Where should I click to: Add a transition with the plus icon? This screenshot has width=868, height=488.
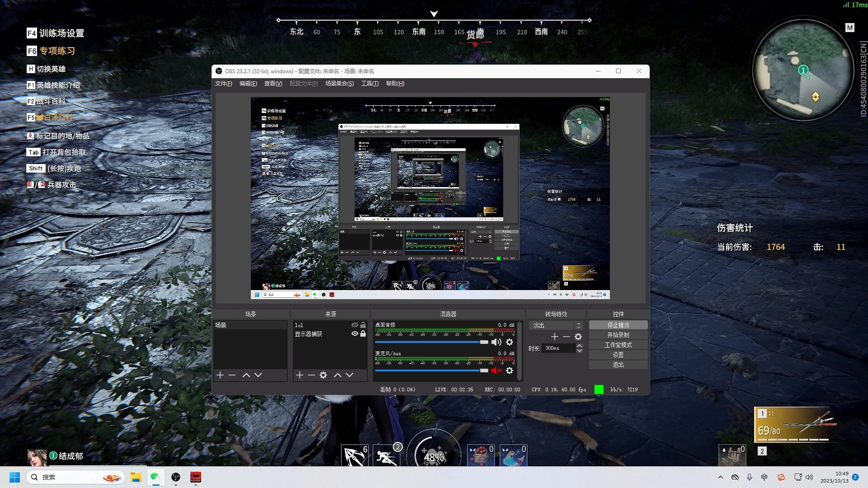pyautogui.click(x=555, y=337)
